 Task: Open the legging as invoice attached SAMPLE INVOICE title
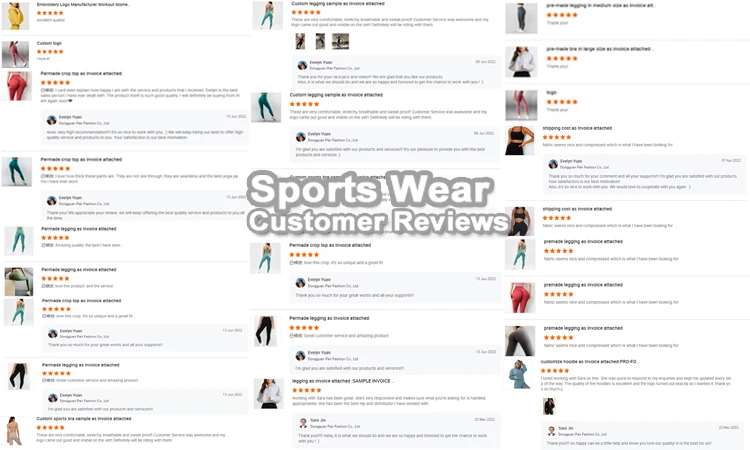pyautogui.click(x=342, y=381)
